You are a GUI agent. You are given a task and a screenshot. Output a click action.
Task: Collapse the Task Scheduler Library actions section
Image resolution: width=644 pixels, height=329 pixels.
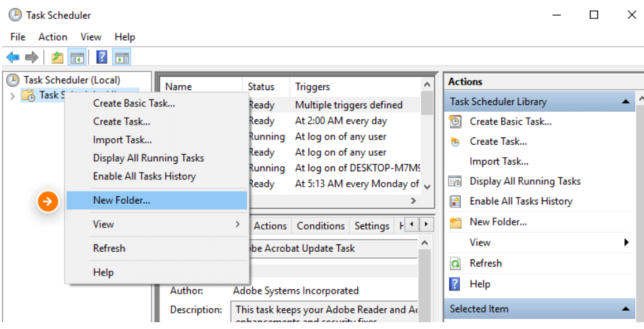(625, 102)
